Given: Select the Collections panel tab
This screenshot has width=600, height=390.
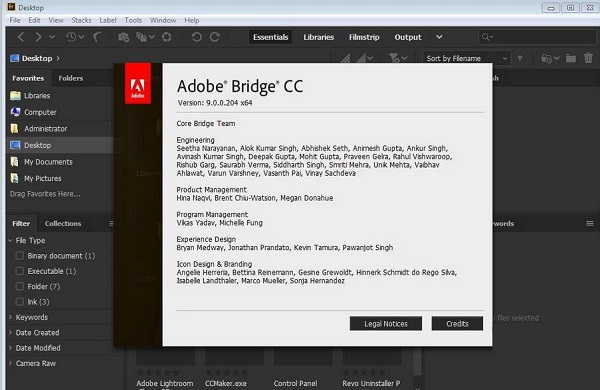Looking at the screenshot, I should coord(63,224).
